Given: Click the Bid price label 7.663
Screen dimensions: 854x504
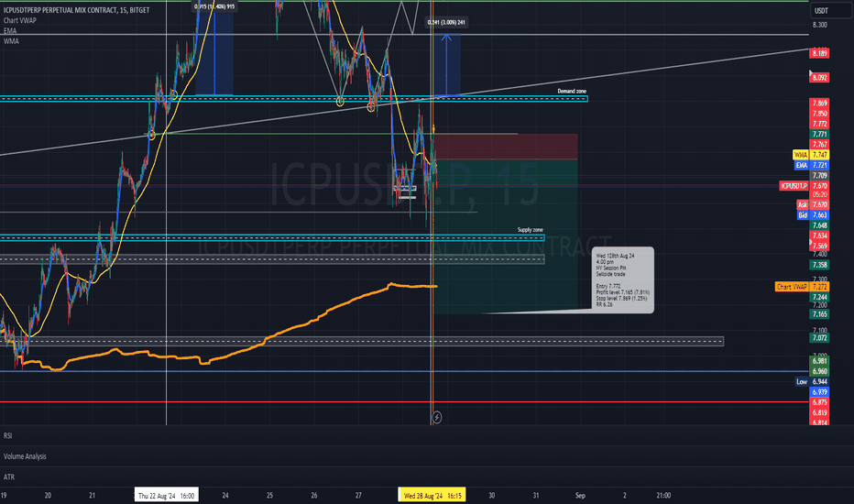Looking at the screenshot, I should [x=813, y=215].
